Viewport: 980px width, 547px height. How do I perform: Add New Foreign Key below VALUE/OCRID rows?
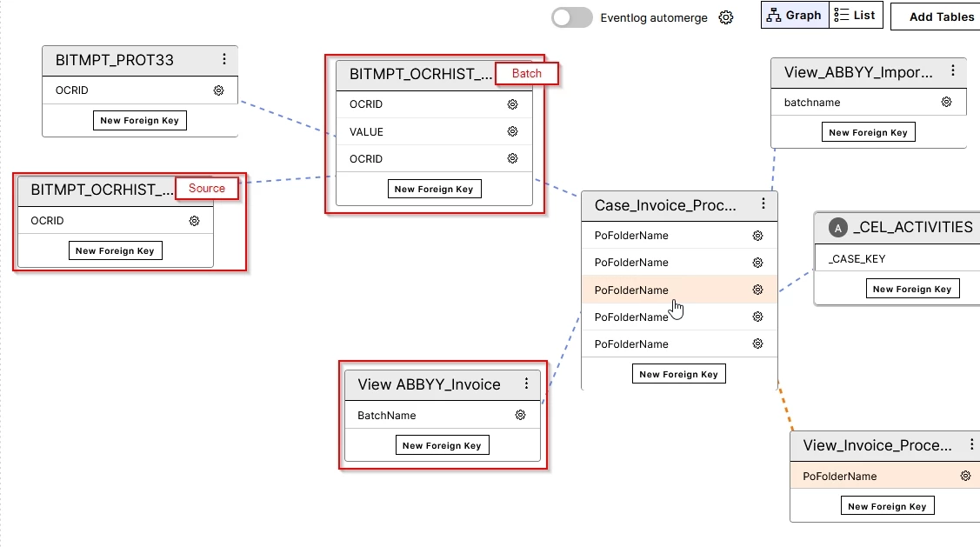[434, 189]
